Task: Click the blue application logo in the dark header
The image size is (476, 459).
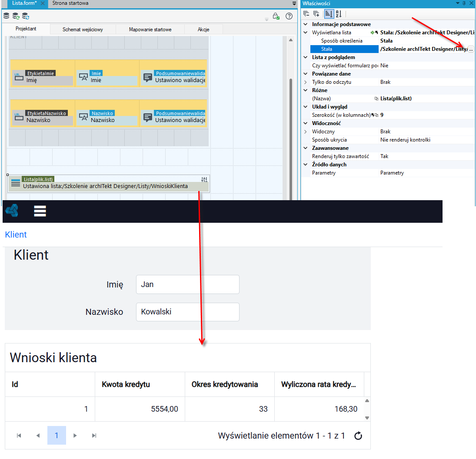Action: pyautogui.click(x=12, y=211)
